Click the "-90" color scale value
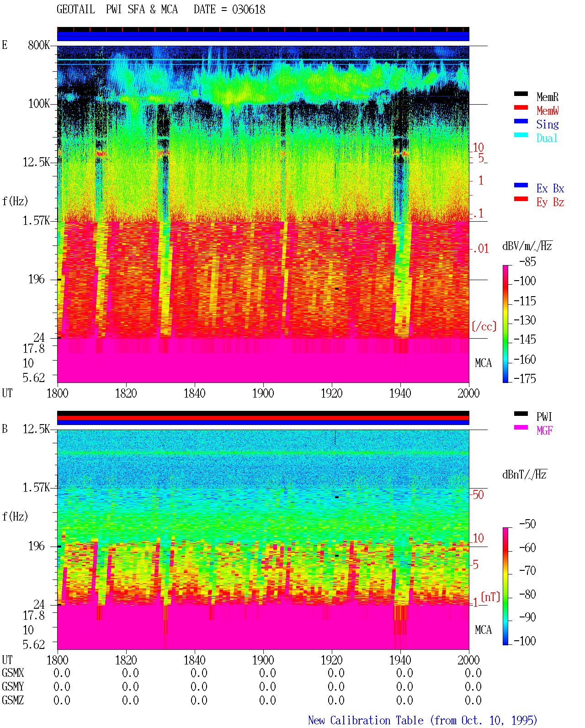The width and height of the screenshot is (585, 728). tap(527, 617)
